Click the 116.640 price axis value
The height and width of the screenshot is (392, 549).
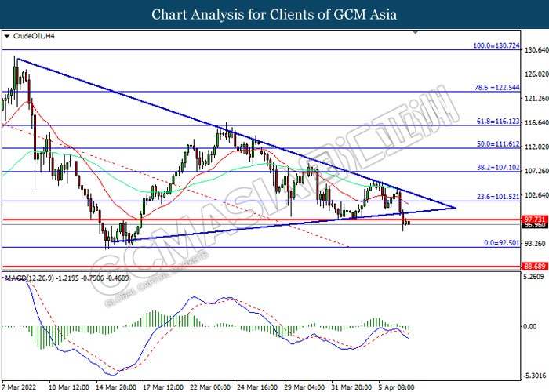pos(536,122)
